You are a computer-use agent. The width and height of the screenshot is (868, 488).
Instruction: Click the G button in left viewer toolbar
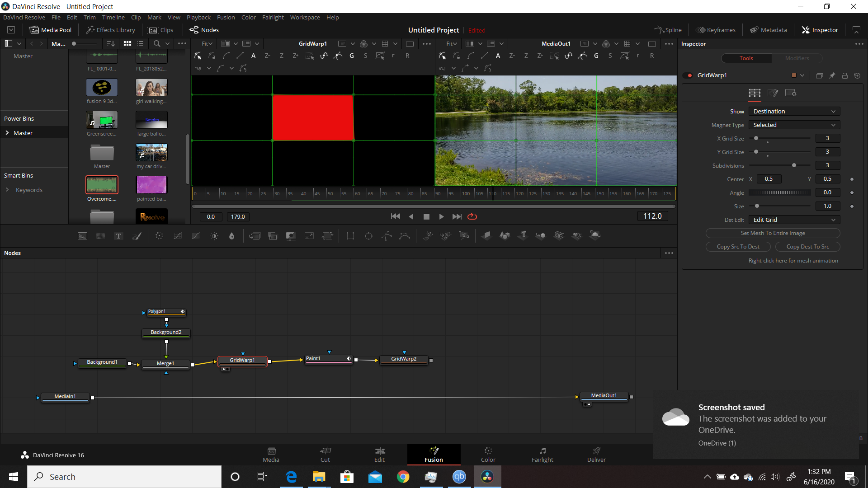click(352, 56)
